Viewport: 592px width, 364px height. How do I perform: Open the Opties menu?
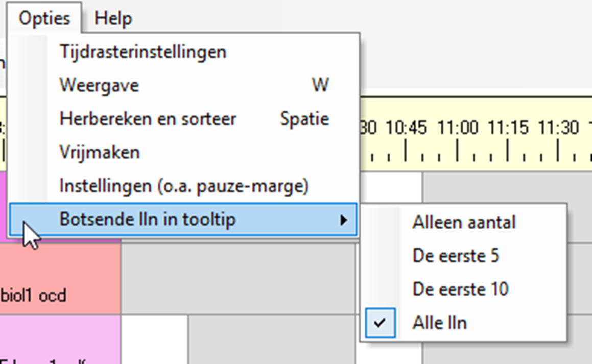click(44, 18)
